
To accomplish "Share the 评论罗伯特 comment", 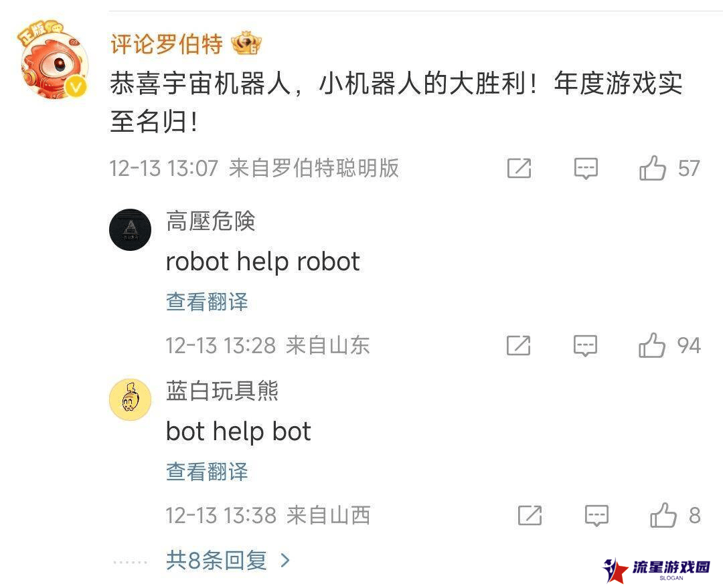I will click(519, 168).
